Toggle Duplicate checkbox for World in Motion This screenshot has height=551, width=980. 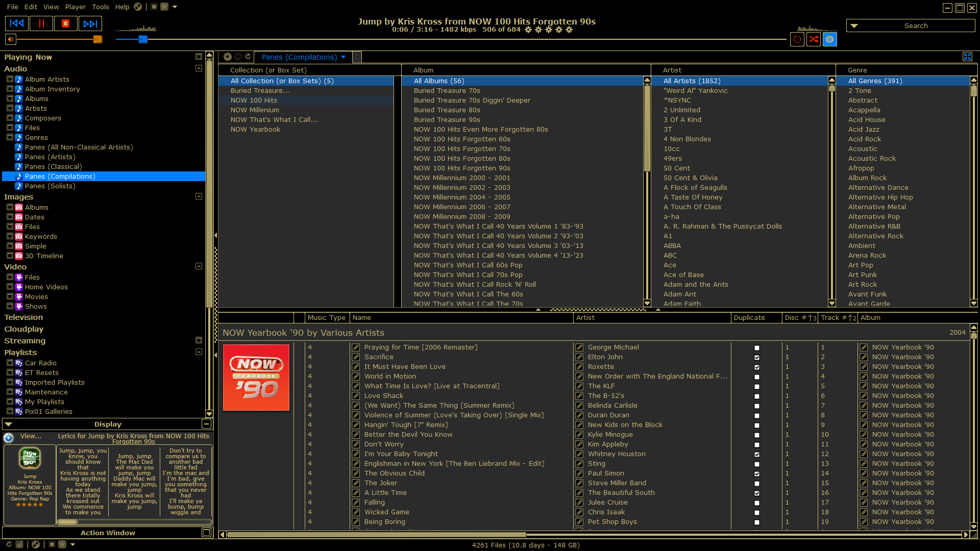pos(757,377)
